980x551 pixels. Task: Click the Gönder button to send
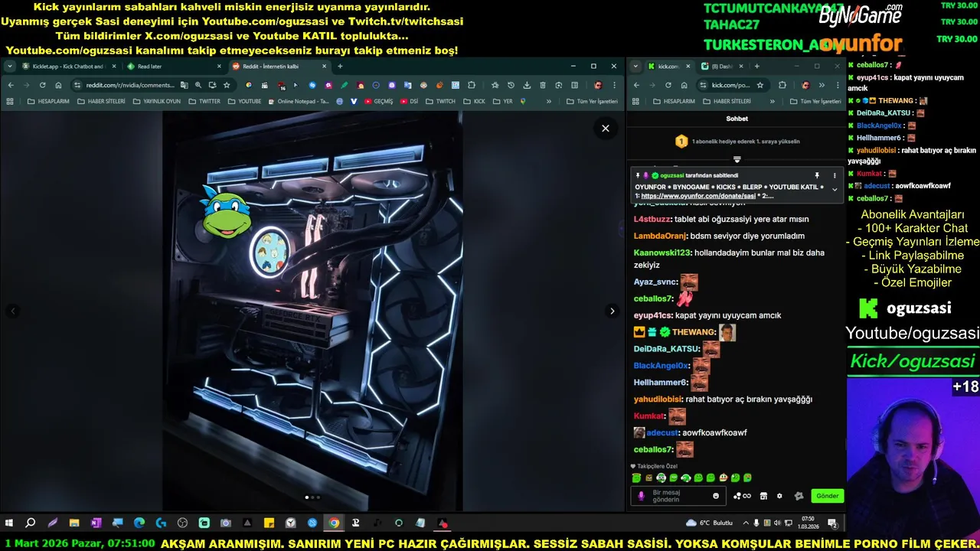[x=827, y=496]
